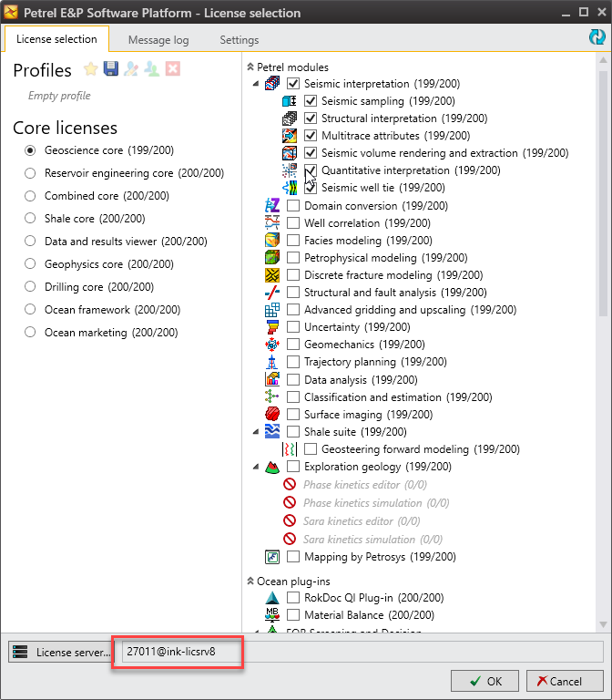The height and width of the screenshot is (700, 612).
Task: Click the Petrophysical modeling icon
Action: pos(272,258)
